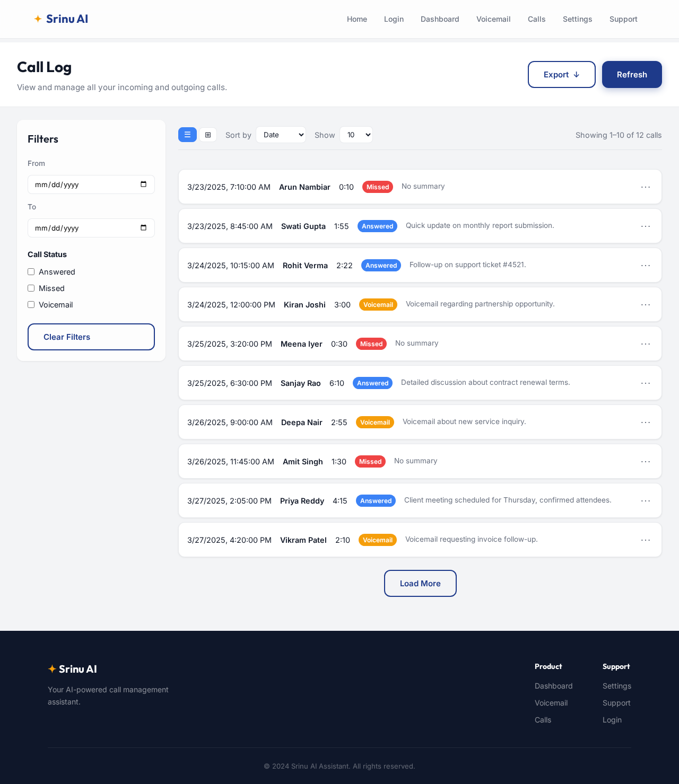Enable the Missed status filter

[x=31, y=288]
